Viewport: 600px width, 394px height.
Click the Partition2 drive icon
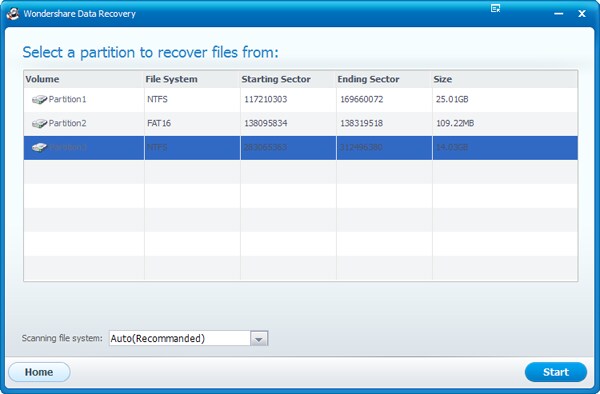(39, 124)
